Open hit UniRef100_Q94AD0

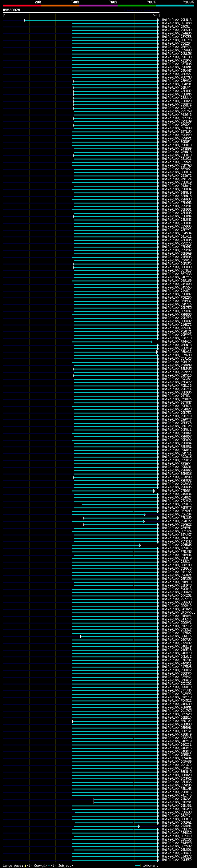coord(176,33)
